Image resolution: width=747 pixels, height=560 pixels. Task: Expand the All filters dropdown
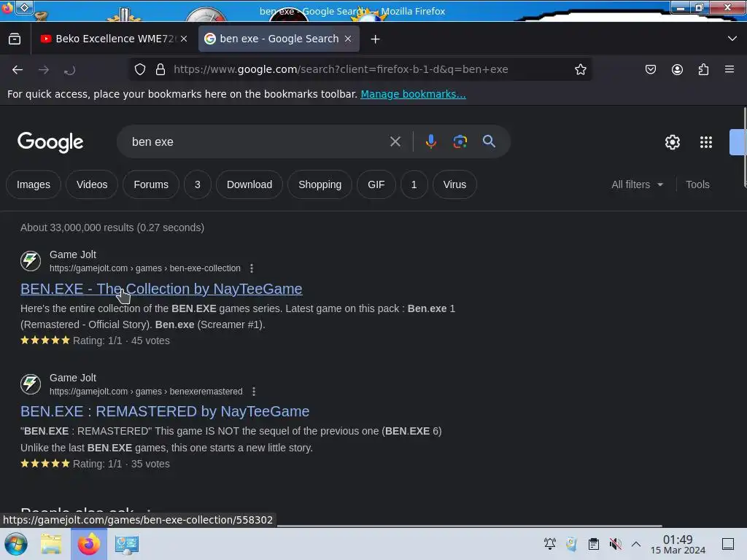point(637,184)
